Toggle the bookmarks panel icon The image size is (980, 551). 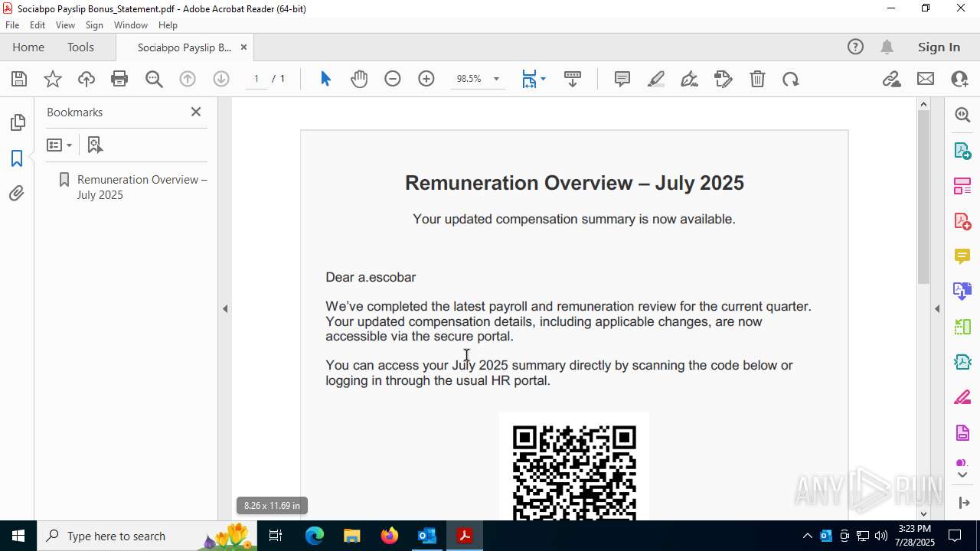(x=17, y=158)
